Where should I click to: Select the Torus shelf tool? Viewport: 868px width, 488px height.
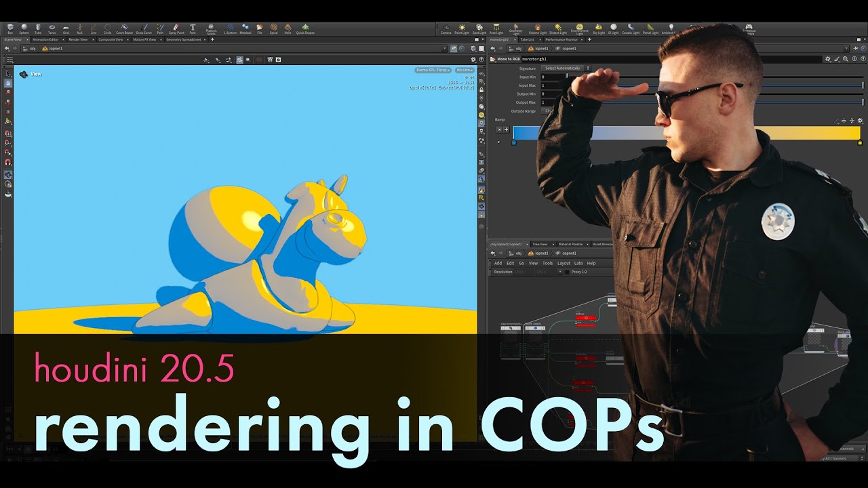52,28
